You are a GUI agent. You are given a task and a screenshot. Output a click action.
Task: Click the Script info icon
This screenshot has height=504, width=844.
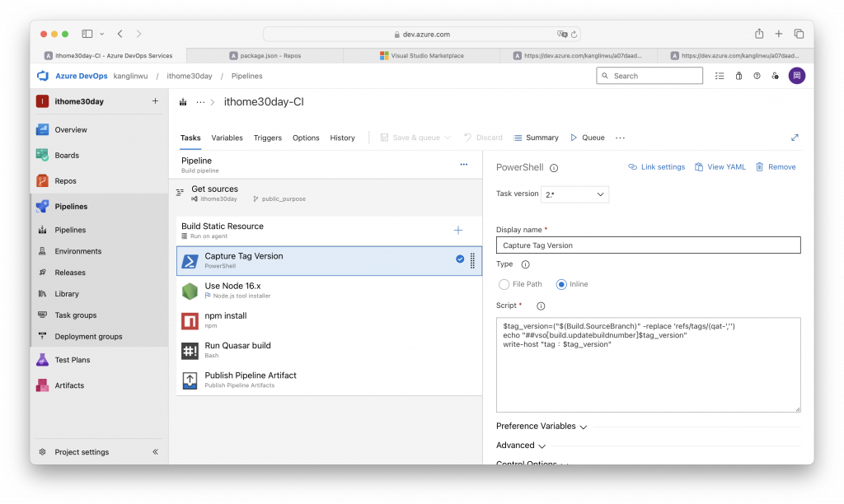coord(541,306)
